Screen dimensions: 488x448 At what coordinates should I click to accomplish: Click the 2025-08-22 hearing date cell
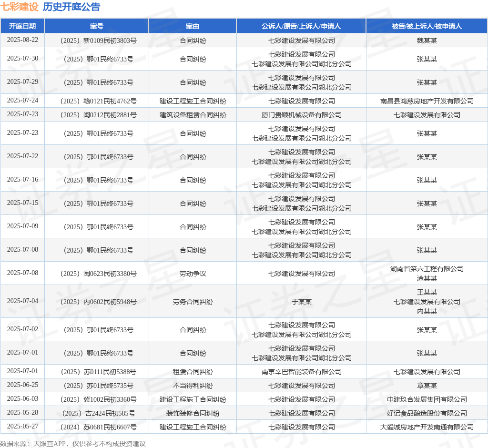tap(22, 40)
